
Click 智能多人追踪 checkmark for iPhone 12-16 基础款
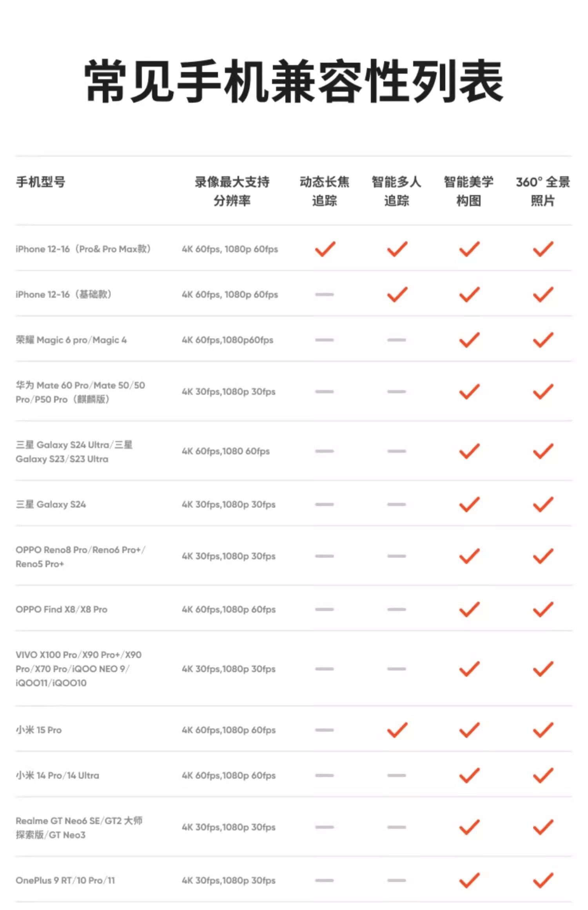(397, 294)
